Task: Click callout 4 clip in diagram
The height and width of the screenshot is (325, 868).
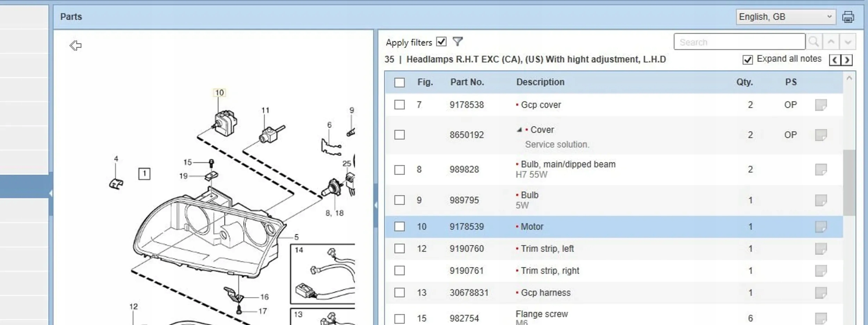Action: point(116,159)
